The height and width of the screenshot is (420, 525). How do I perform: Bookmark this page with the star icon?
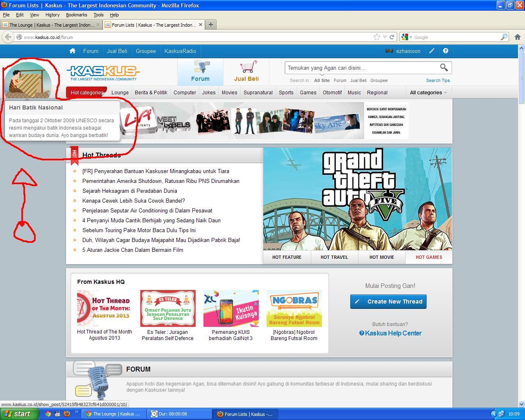pos(377,37)
